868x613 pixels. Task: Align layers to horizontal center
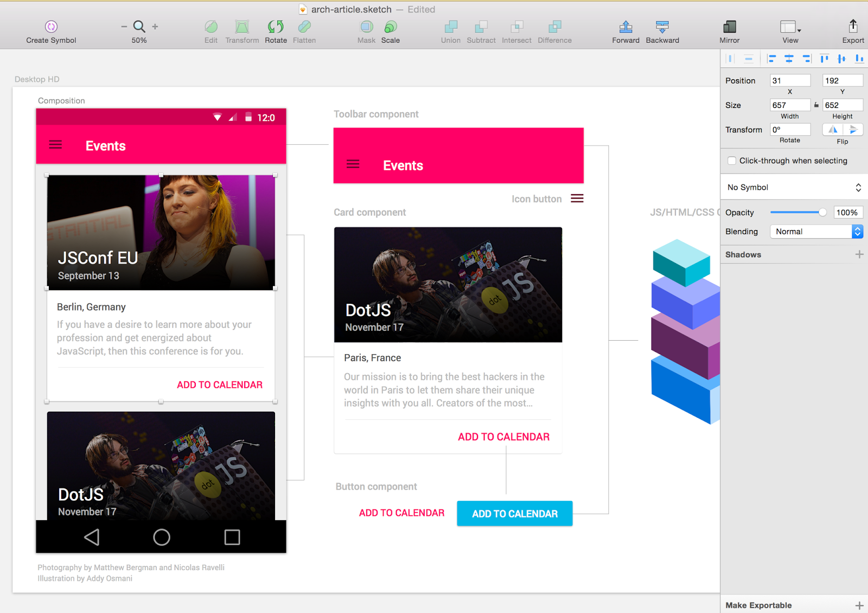coord(789,59)
